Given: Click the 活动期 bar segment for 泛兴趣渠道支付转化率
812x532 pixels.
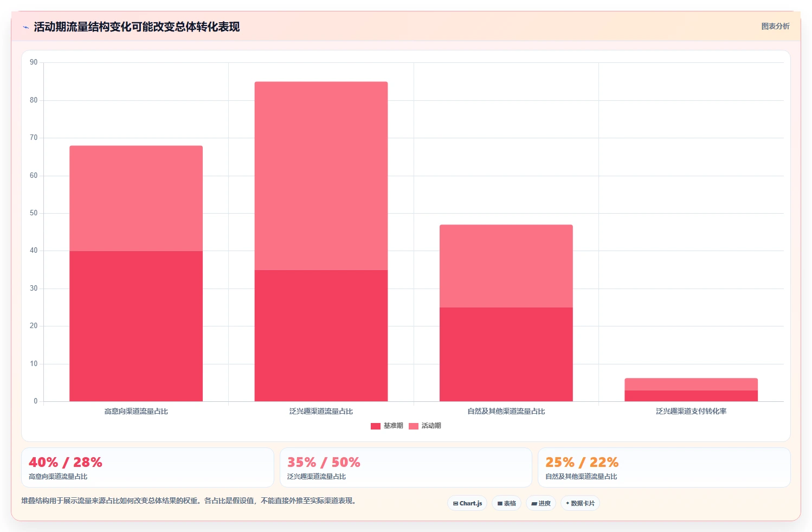Looking at the screenshot, I should click(x=691, y=384).
